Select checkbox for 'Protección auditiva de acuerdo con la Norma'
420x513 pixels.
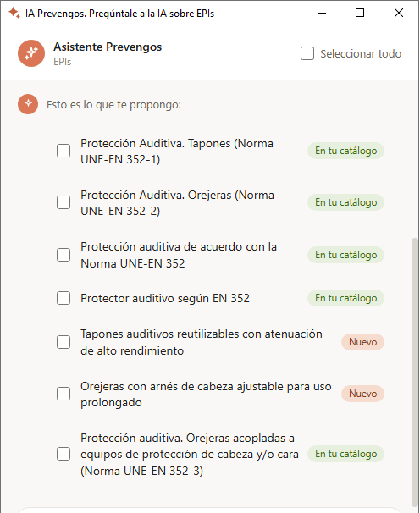pyautogui.click(x=64, y=255)
